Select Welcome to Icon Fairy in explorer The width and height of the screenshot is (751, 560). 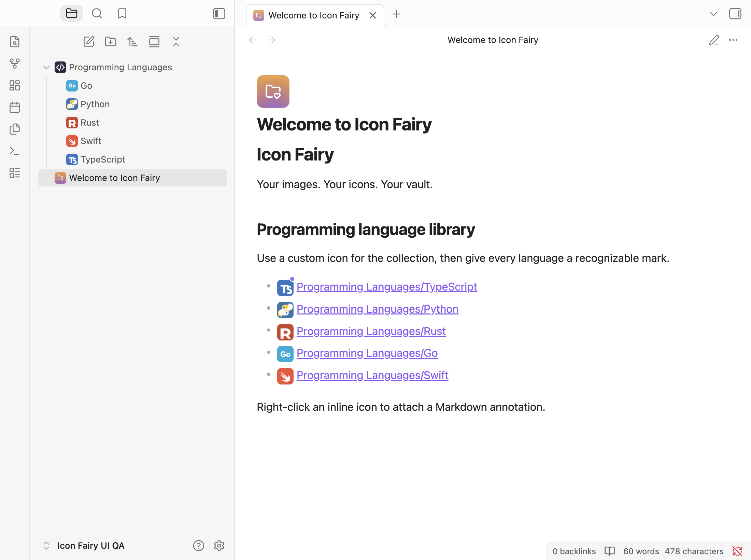132,178
